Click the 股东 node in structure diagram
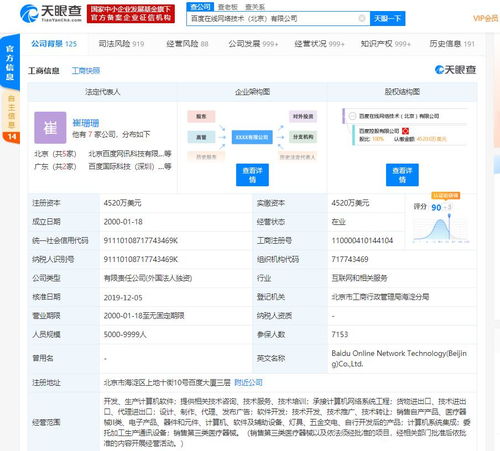 pos(201,116)
